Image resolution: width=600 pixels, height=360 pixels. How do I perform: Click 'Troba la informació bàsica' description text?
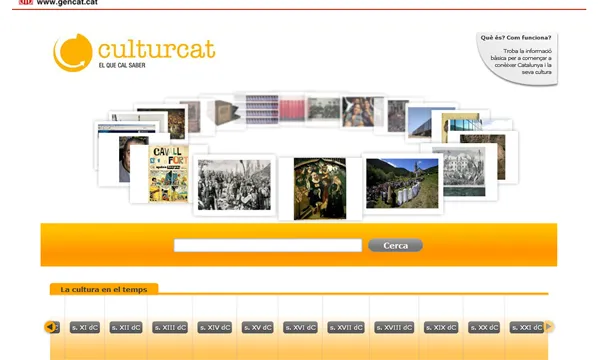coord(521,61)
